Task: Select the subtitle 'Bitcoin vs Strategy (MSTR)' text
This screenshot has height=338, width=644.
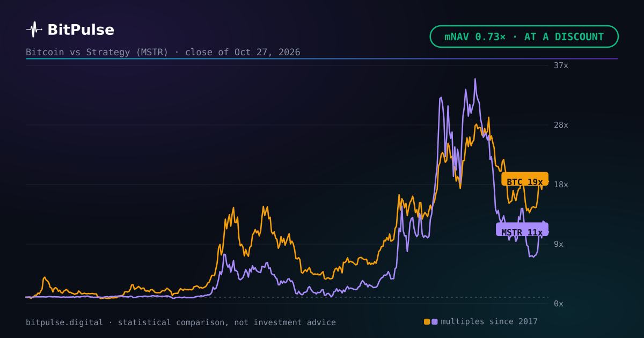Action: [x=97, y=52]
